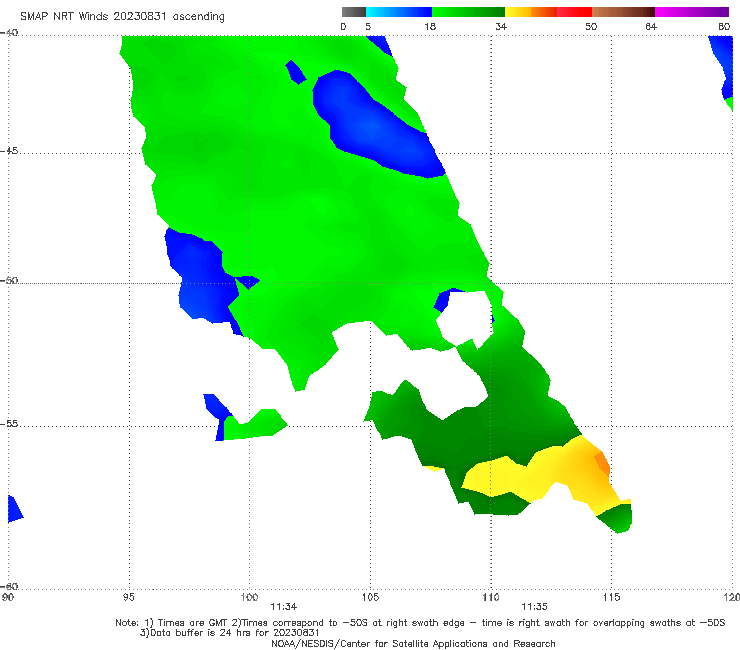Click the longitude label '100'
740x650 pixels.
point(249,597)
